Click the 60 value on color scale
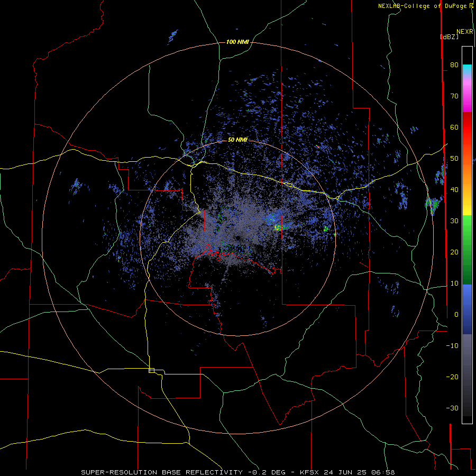 pyautogui.click(x=454, y=127)
